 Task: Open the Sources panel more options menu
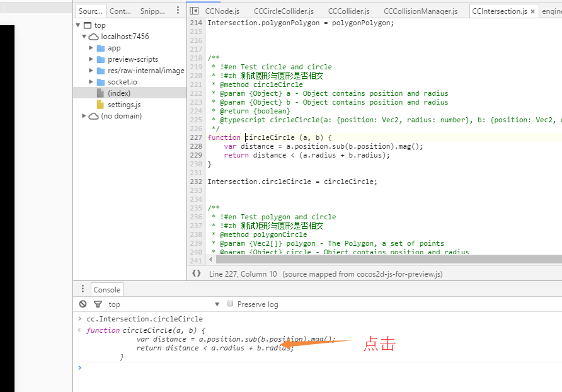pos(178,11)
